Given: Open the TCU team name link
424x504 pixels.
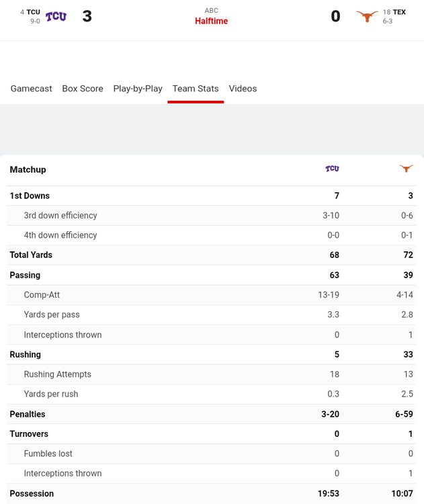Looking at the screenshot, I should pyautogui.click(x=33, y=12).
